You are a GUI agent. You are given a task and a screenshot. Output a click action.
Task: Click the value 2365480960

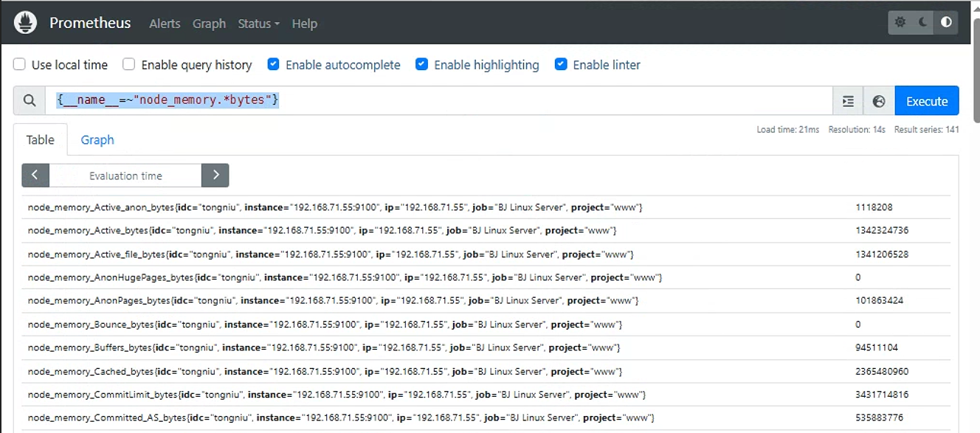(882, 371)
